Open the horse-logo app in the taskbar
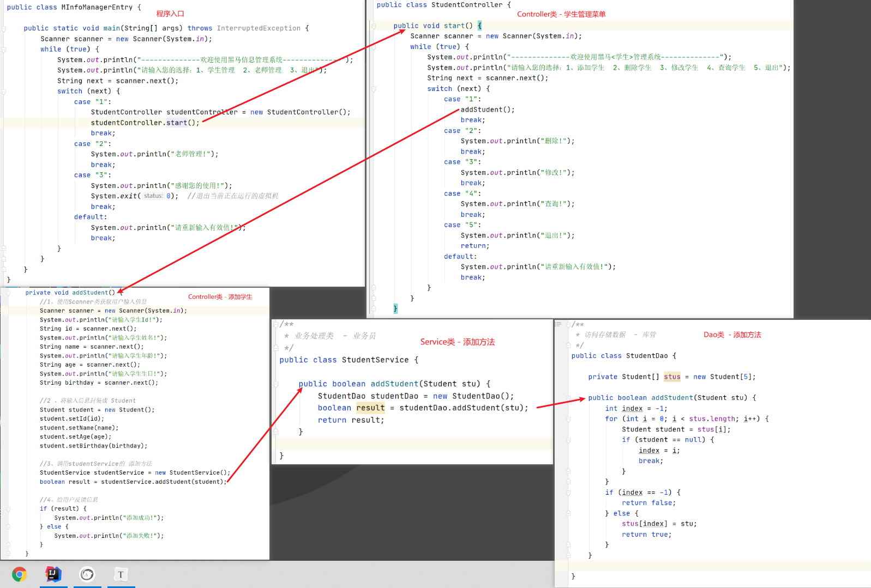The width and height of the screenshot is (871, 588). 87,574
